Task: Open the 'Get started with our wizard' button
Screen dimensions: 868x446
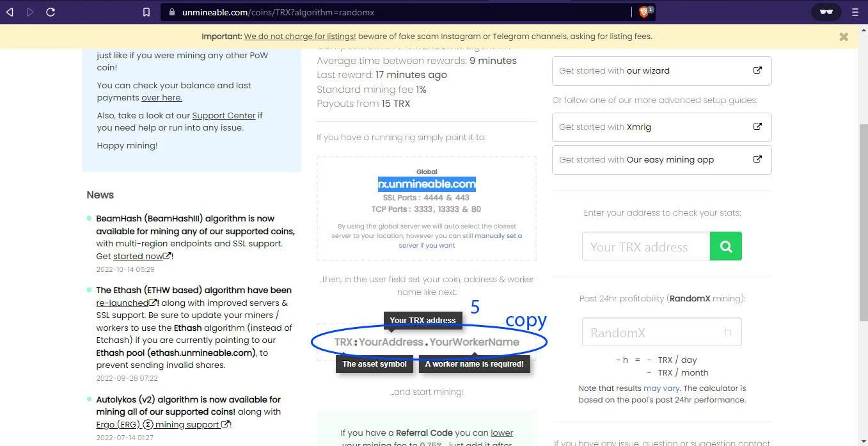Action: [661, 71]
